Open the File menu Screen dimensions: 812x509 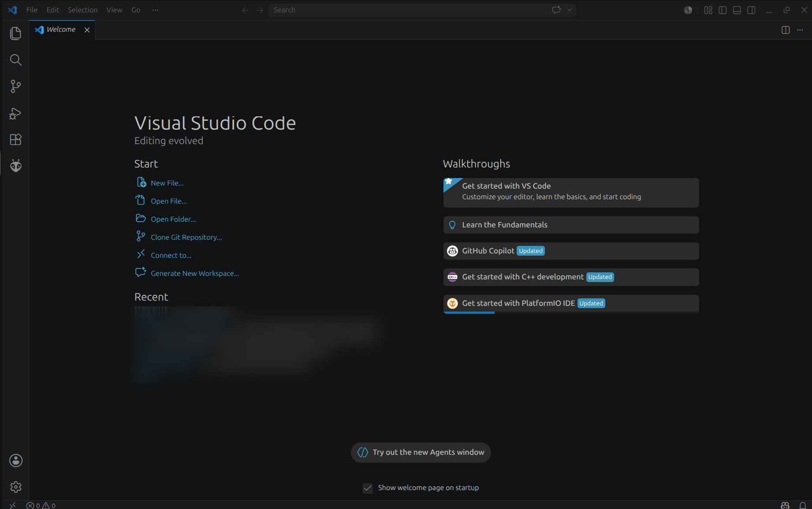click(x=32, y=10)
